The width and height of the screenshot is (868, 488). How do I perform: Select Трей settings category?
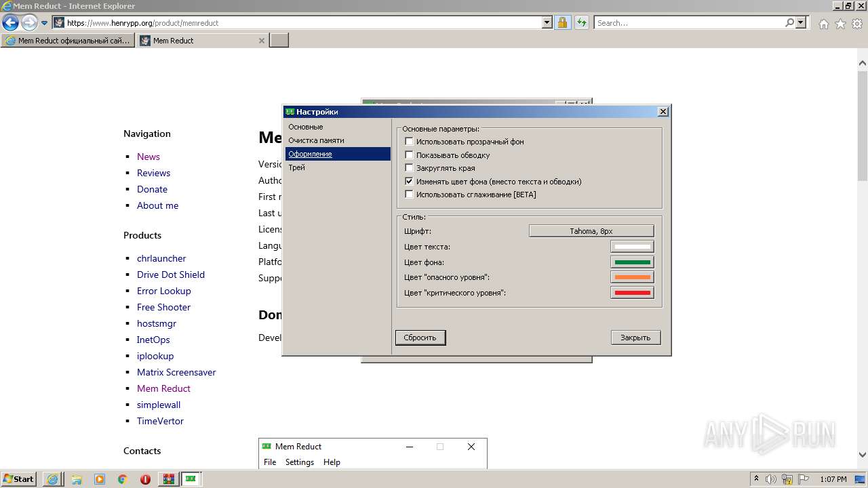click(x=338, y=167)
